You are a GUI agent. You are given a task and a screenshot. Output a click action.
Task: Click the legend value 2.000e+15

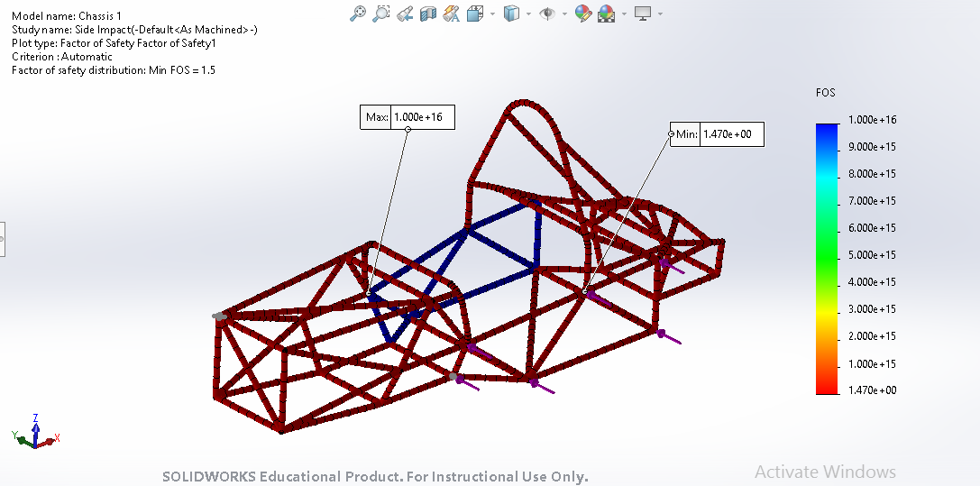tap(872, 336)
